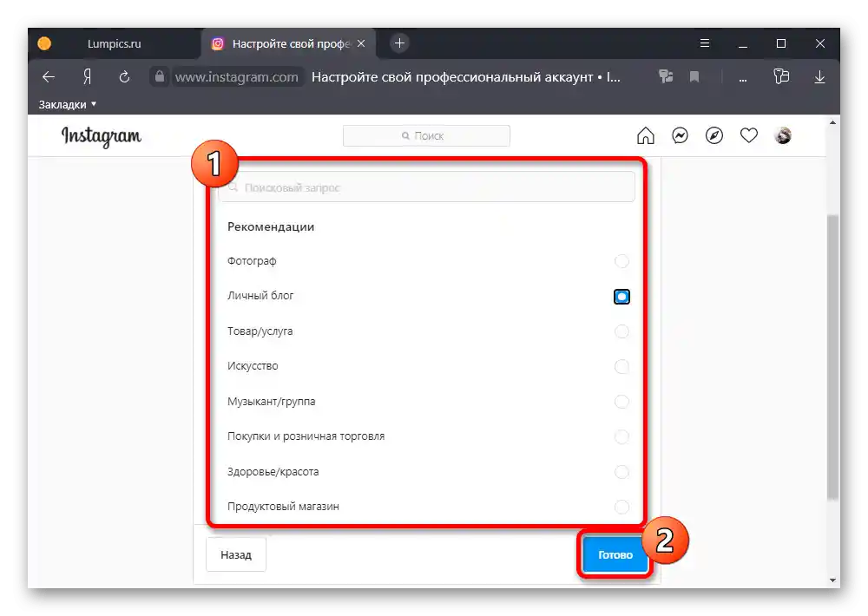Click the Instagram logo

coord(102,136)
